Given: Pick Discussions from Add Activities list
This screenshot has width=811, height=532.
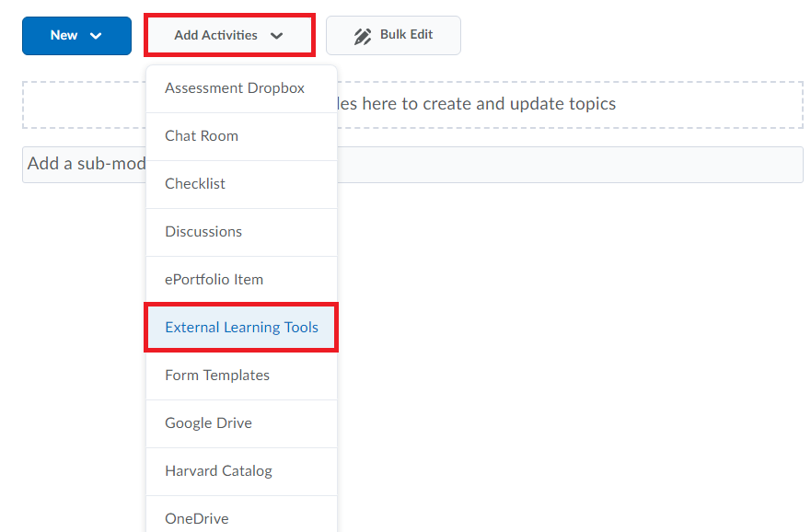Looking at the screenshot, I should pyautogui.click(x=241, y=232).
